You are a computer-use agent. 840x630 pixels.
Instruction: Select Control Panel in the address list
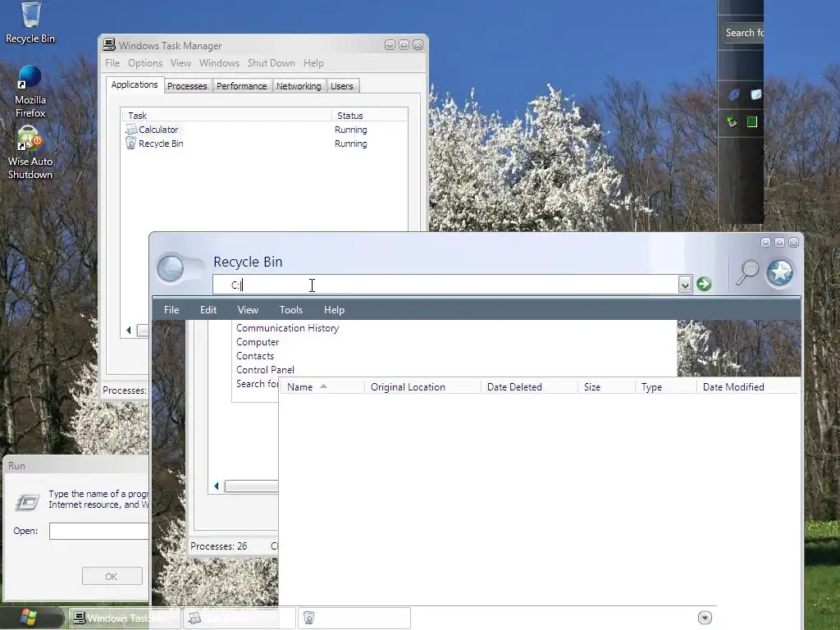[x=265, y=370]
